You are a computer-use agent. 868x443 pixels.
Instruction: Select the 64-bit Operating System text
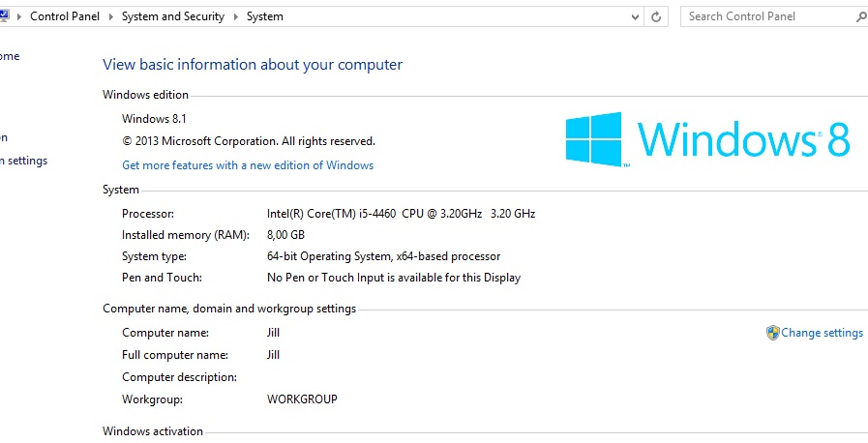pos(383,256)
